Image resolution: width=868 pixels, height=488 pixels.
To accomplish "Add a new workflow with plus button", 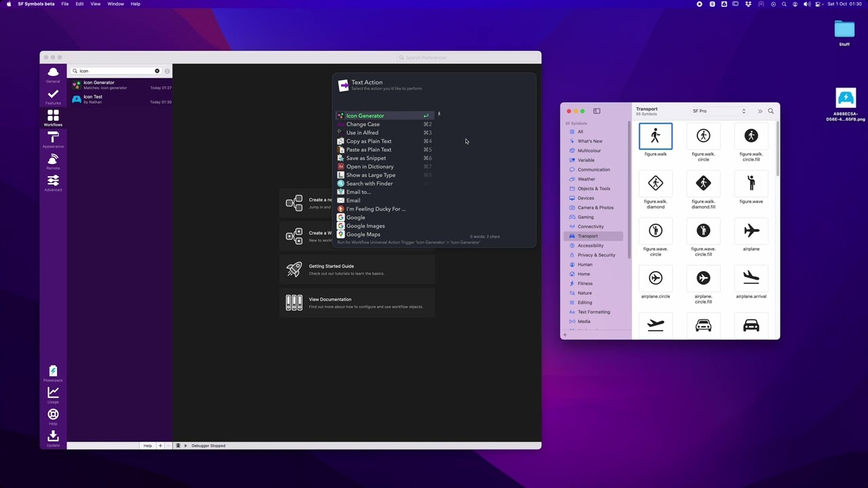I will click(160, 445).
